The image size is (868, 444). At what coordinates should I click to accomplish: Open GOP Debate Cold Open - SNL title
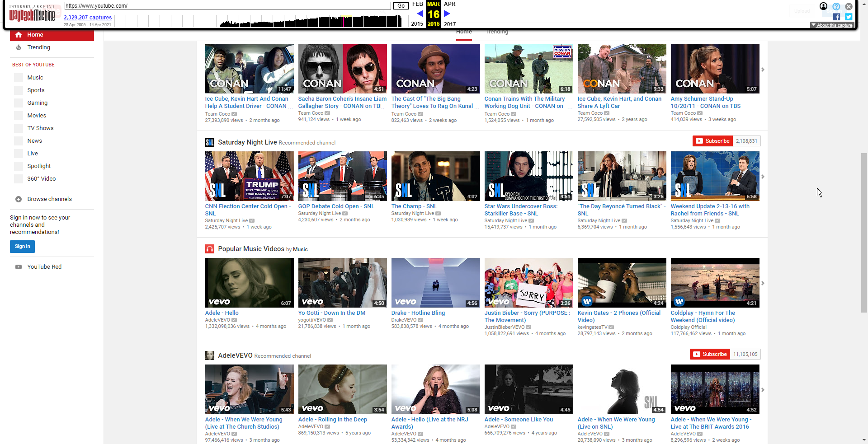pos(336,206)
